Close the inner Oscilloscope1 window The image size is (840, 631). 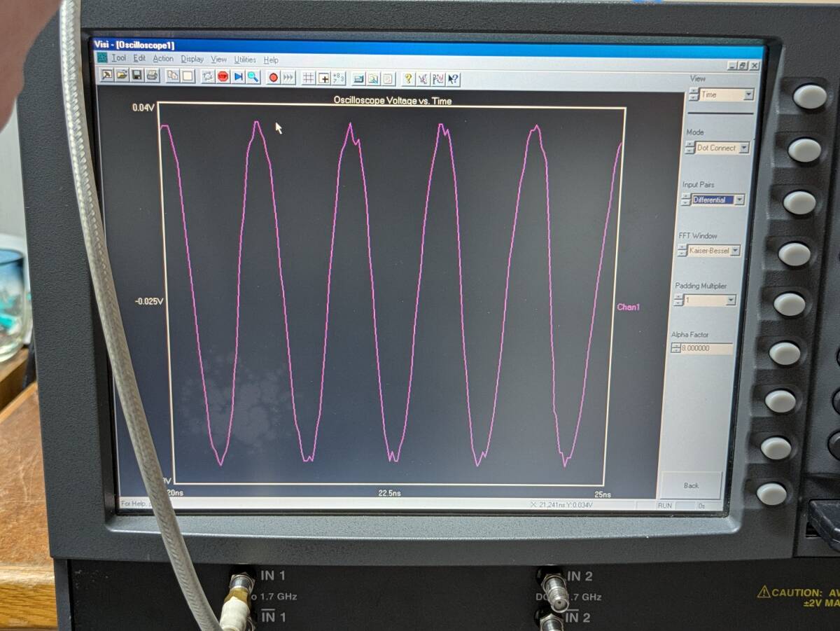tap(754, 66)
